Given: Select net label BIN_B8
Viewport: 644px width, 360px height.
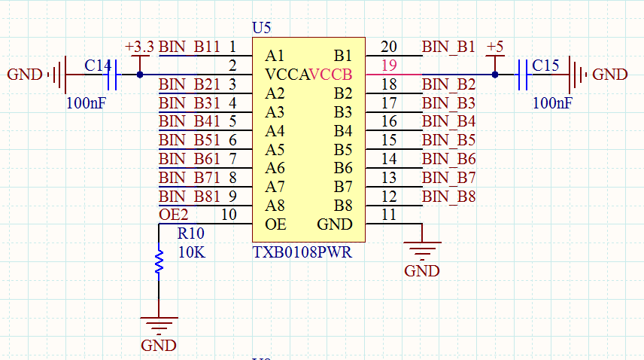Looking at the screenshot, I should (x=448, y=197).
